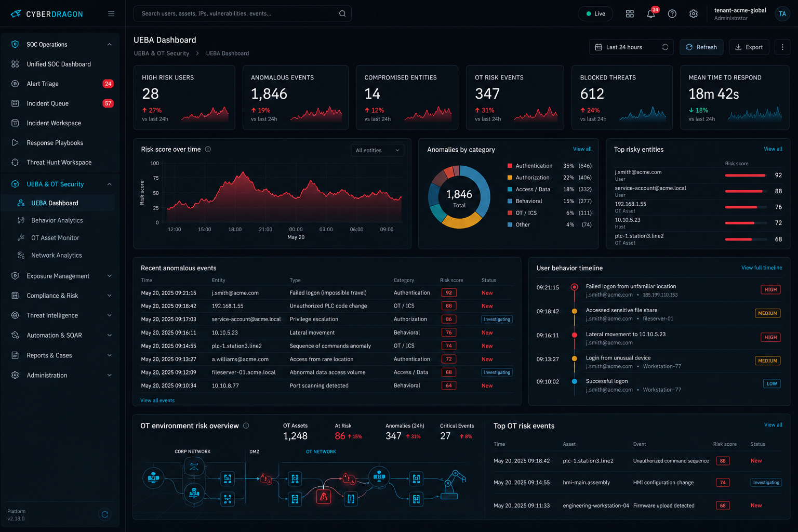Click entity j.smith@acme.com in Top risky entities
The image size is (798, 532).
coord(638,172)
